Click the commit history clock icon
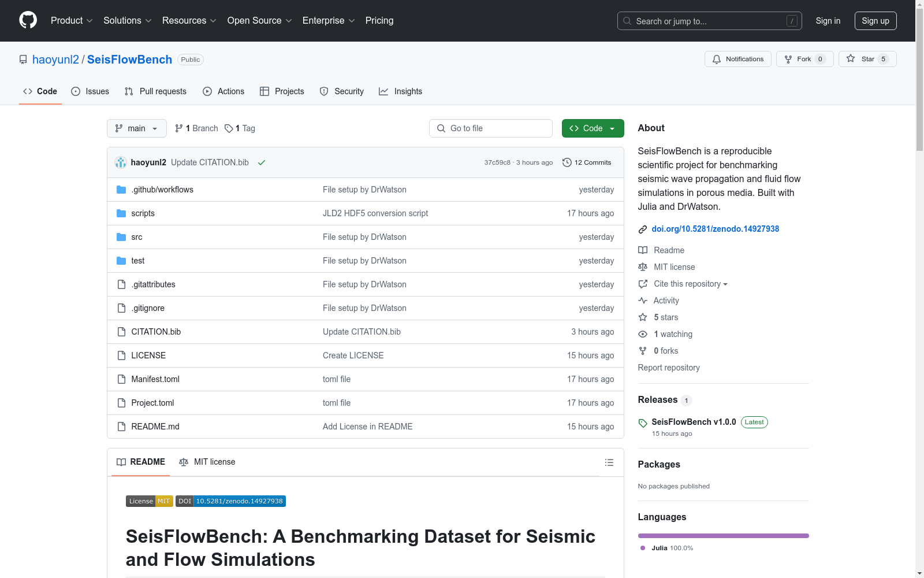The height and width of the screenshot is (578, 924). 567,162
